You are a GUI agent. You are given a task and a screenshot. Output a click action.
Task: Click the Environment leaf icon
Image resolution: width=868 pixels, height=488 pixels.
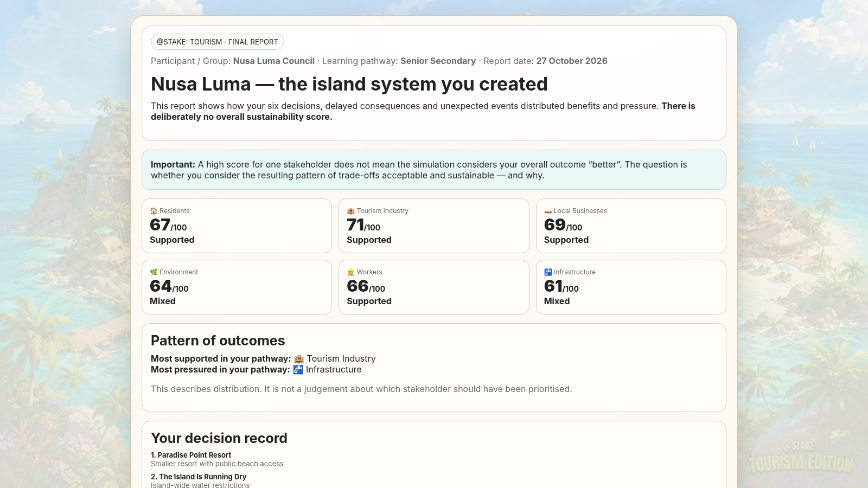tap(154, 272)
